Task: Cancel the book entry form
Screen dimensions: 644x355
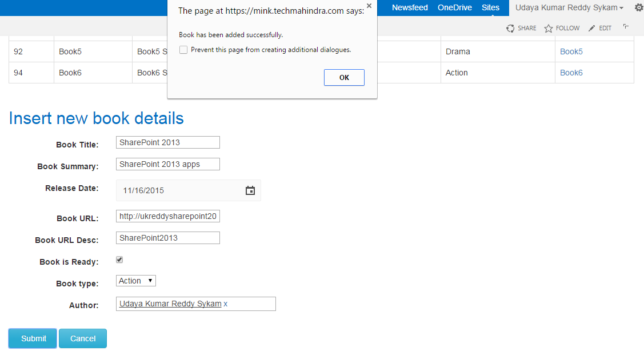Action: (82, 338)
